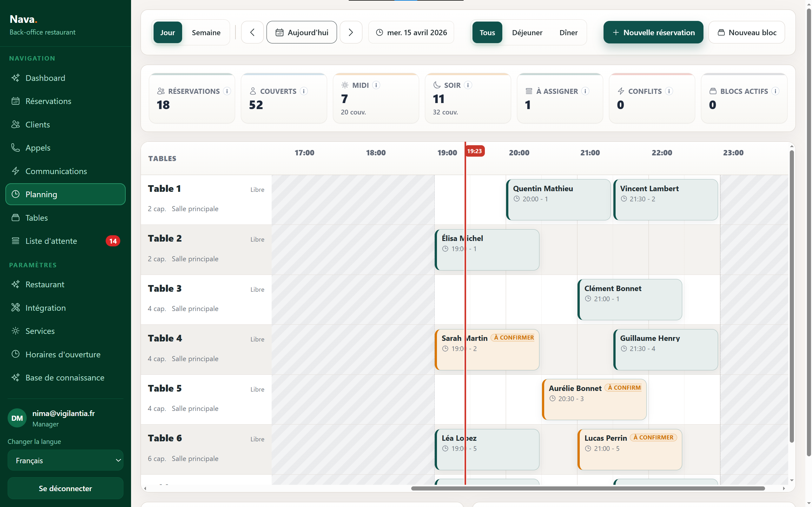This screenshot has height=507, width=812.
Task: Click the Intégration tools icon
Action: click(16, 308)
